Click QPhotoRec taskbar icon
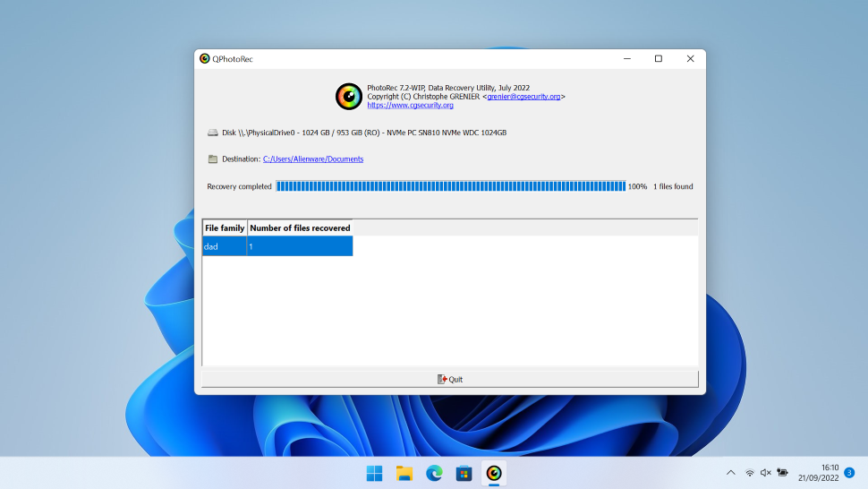 [x=494, y=474]
